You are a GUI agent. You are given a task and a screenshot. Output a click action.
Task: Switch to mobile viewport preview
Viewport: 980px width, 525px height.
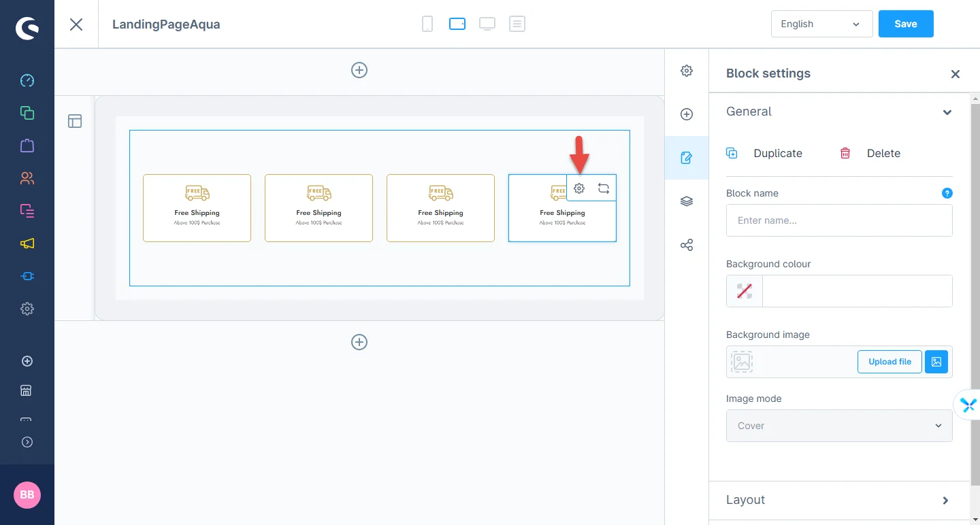427,24
